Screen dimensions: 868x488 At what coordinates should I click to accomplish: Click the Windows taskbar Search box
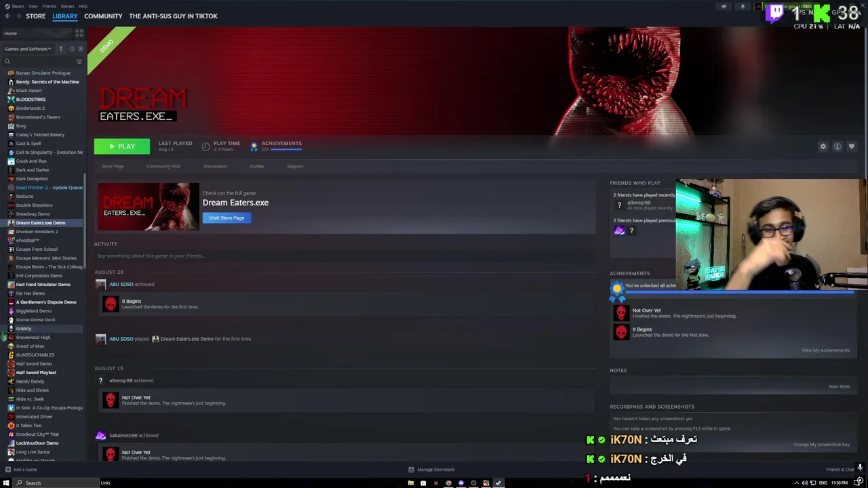pos(56,483)
